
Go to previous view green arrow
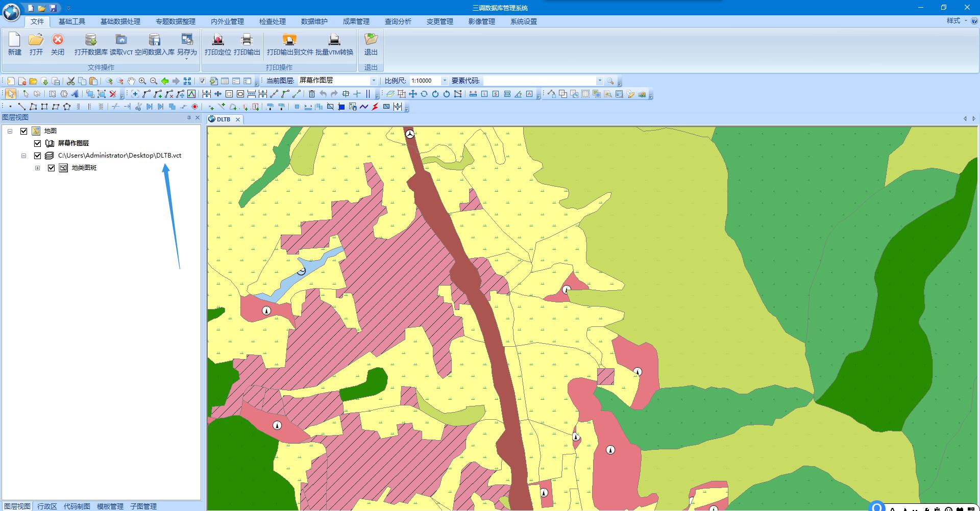pyautogui.click(x=165, y=81)
